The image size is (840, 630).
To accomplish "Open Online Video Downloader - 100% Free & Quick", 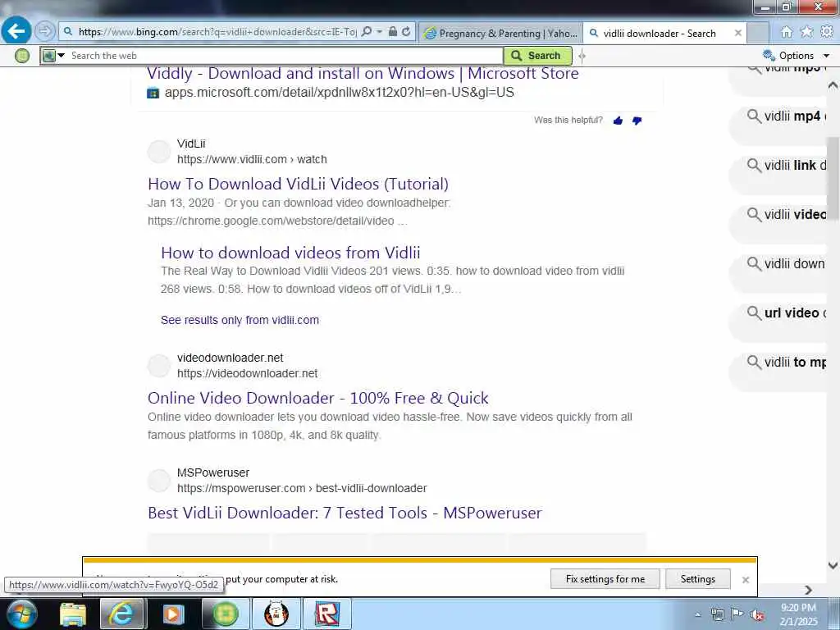I will click(317, 398).
